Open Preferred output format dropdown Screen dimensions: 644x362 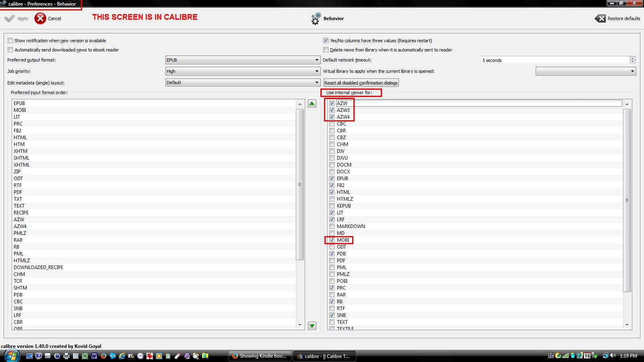coord(243,60)
